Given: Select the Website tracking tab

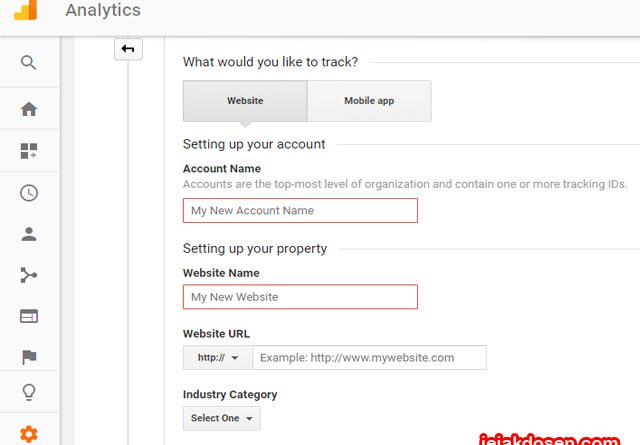Looking at the screenshot, I should [245, 101].
